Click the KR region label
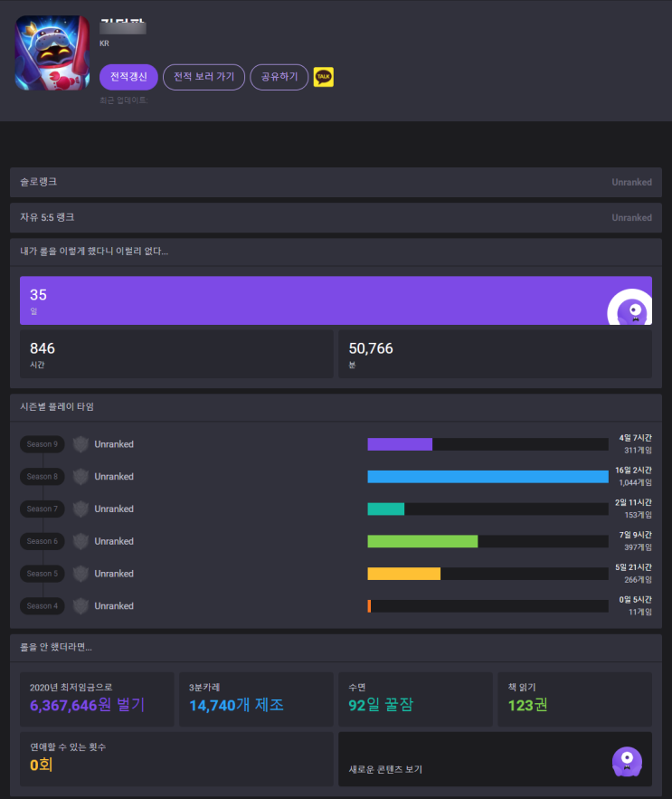This screenshot has height=799, width=672. coord(104,43)
